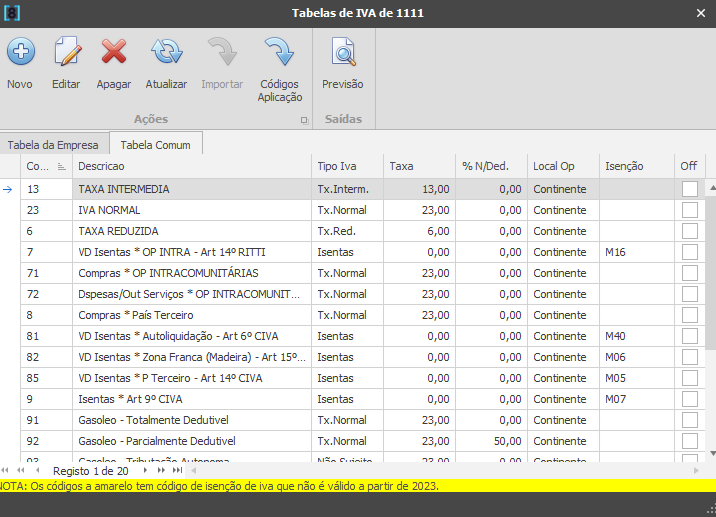Click the sort indicator in Co... column header
Viewport: 716px width, 517px height.
(62, 167)
